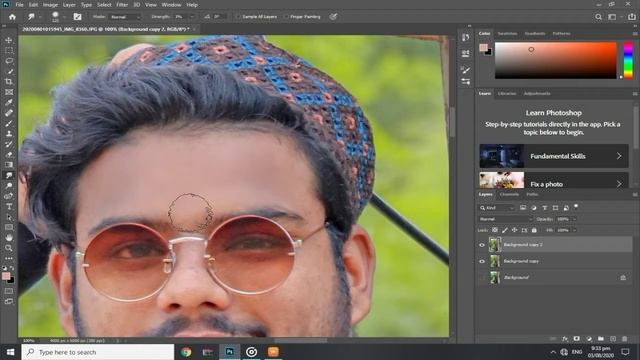Viewport: 640px width, 360px height.
Task: Select the Rectangular Marquee tool
Action: click(9, 51)
